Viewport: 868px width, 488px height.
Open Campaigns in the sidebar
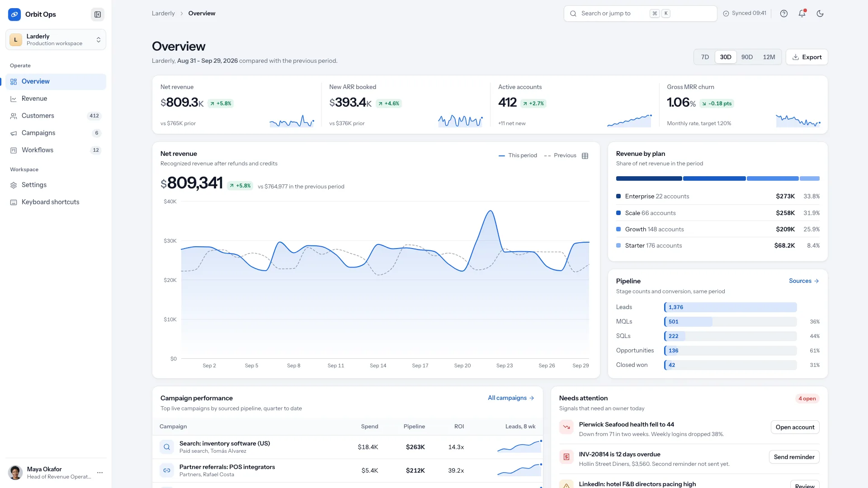(x=56, y=133)
